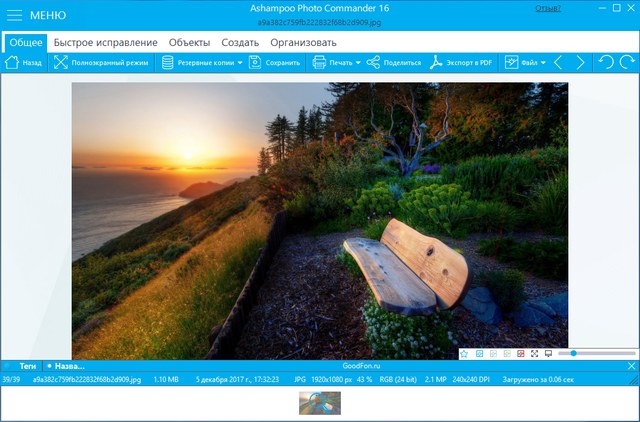
Task: Adjust the zoom slider handle
Action: pyautogui.click(x=573, y=354)
